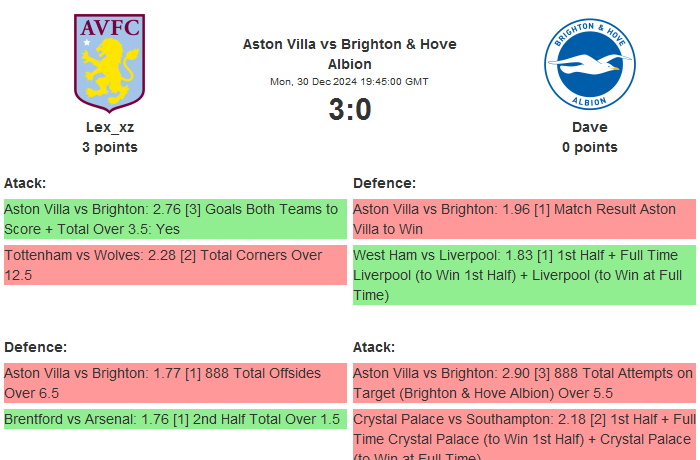This screenshot has height=460, width=700.
Task: Open the Aston Villa vs Brighton match title
Action: pos(349,54)
